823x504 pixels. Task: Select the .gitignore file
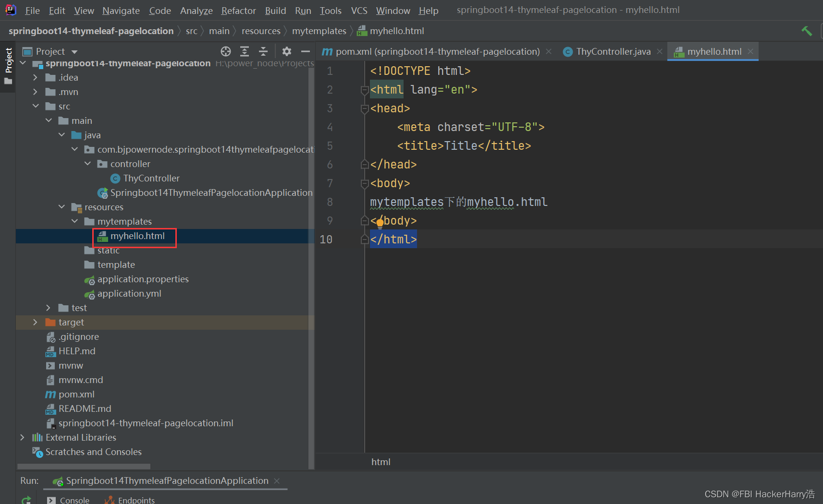tap(79, 336)
